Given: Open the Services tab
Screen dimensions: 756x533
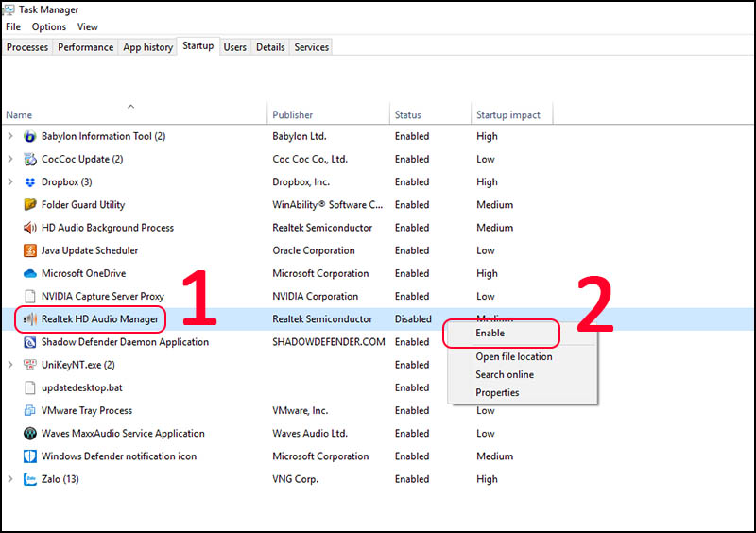Looking at the screenshot, I should click(312, 47).
